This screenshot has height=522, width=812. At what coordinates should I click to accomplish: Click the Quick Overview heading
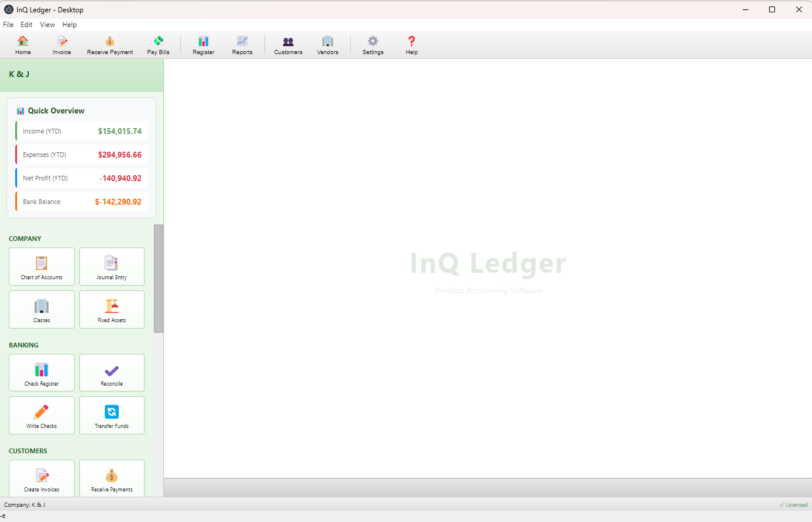click(56, 111)
